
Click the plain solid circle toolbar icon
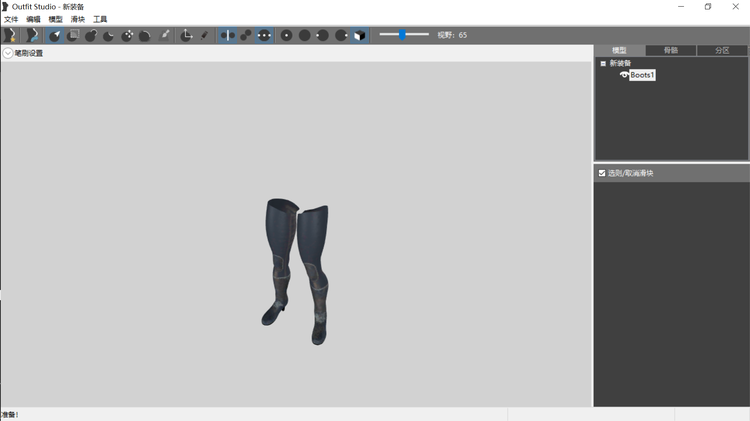(x=305, y=35)
